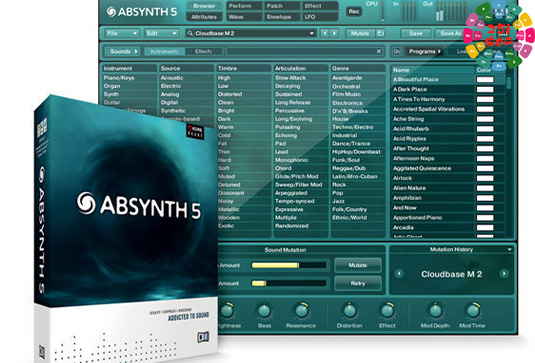Click the search magnifier icon beside Cloudbase M 2

coord(190,33)
